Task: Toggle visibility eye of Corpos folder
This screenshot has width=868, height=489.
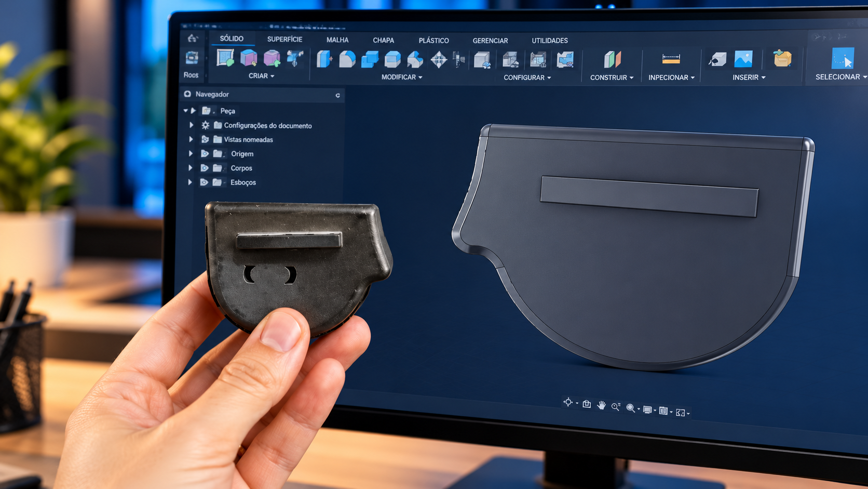Action: pyautogui.click(x=205, y=168)
